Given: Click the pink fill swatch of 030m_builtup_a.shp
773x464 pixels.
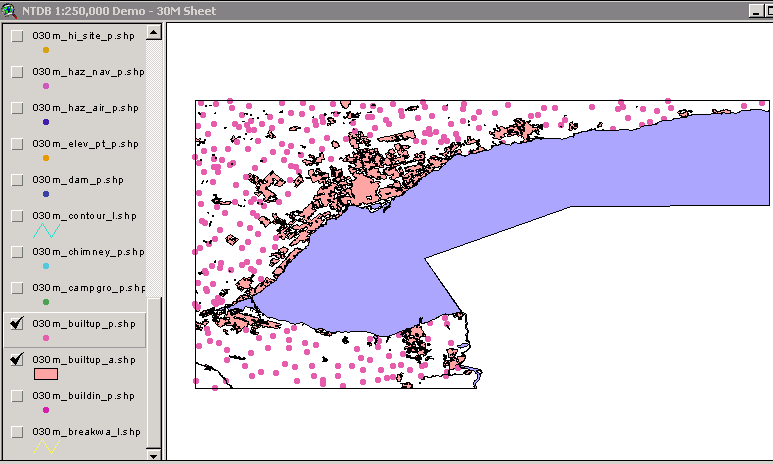Looking at the screenshot, I should [x=46, y=374].
